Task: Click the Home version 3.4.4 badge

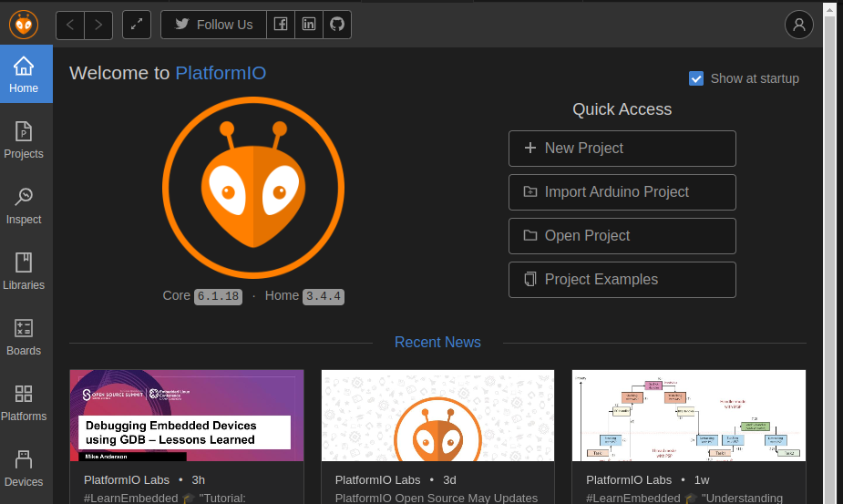Action: pos(324,296)
